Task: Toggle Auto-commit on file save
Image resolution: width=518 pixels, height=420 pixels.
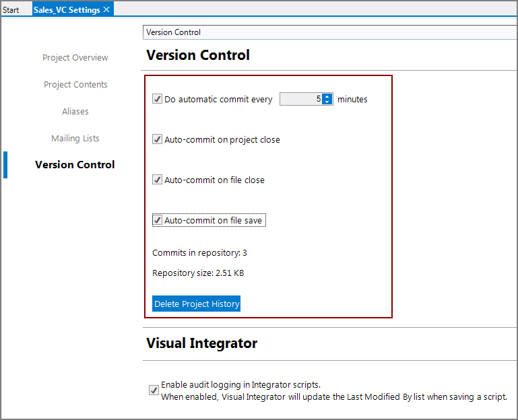Action: click(158, 220)
